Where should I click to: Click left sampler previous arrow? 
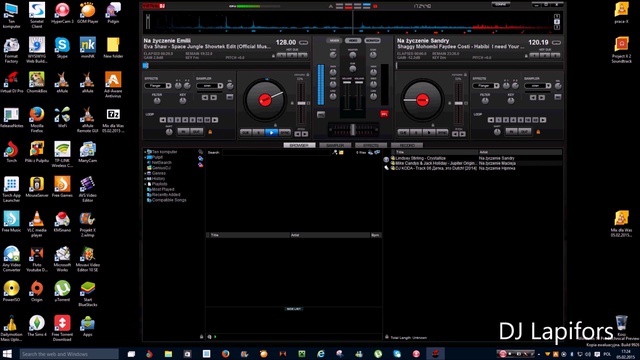pyautogui.click(x=205, y=98)
